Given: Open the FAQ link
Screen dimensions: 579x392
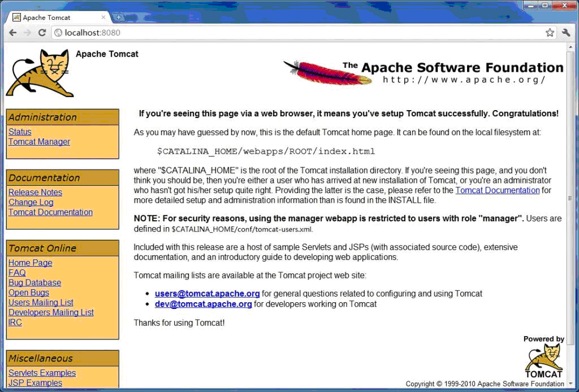Looking at the screenshot, I should click(17, 272).
